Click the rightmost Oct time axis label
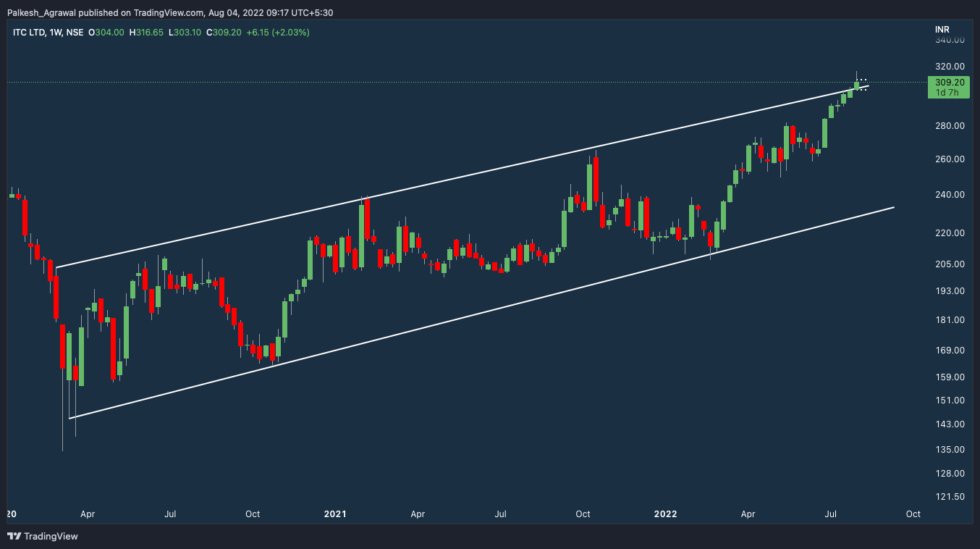This screenshot has height=549, width=980. pyautogui.click(x=913, y=514)
